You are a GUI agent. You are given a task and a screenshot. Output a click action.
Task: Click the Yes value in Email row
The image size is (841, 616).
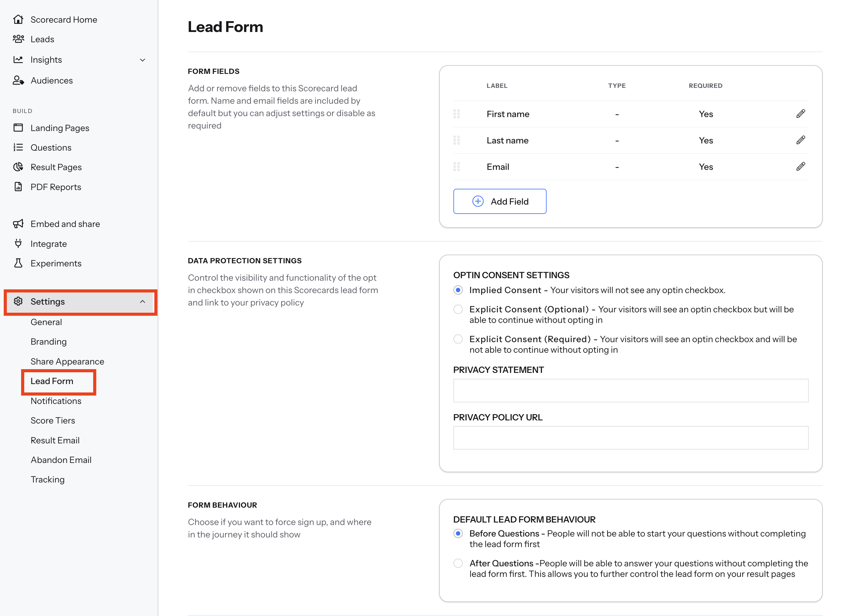(706, 167)
